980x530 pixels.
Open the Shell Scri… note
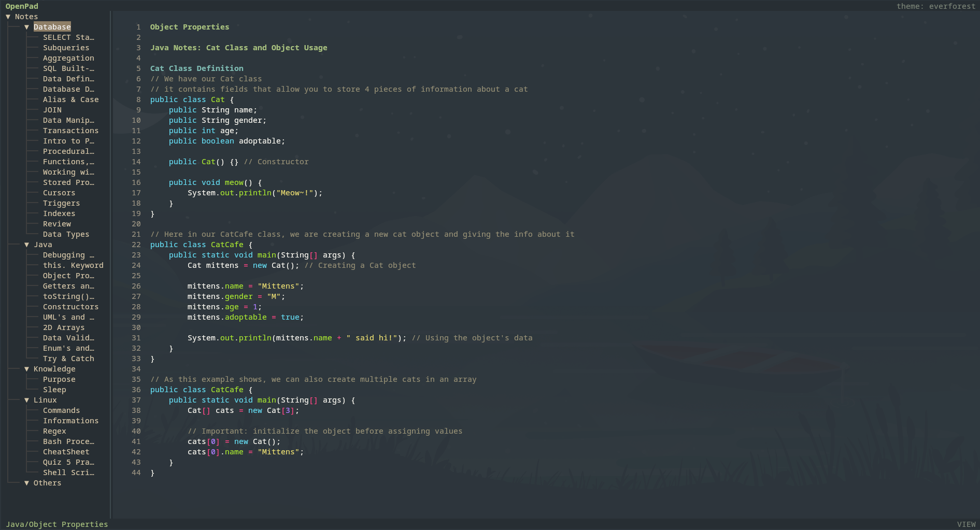pos(68,472)
